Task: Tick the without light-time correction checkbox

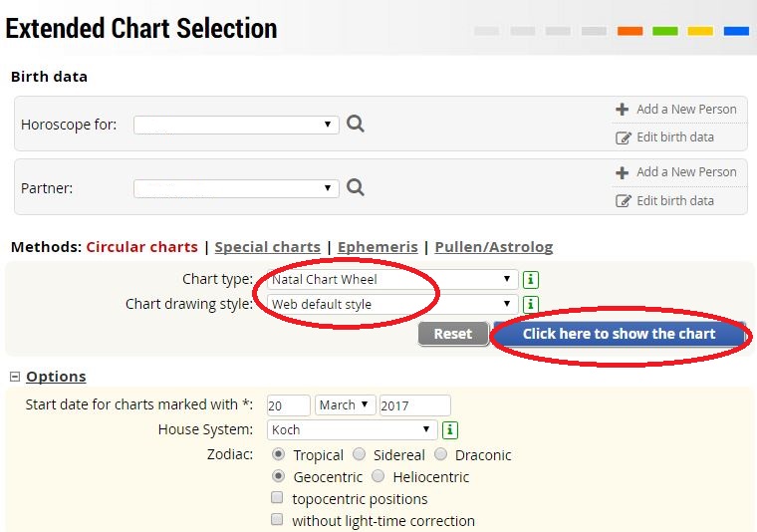Action: coord(277,519)
